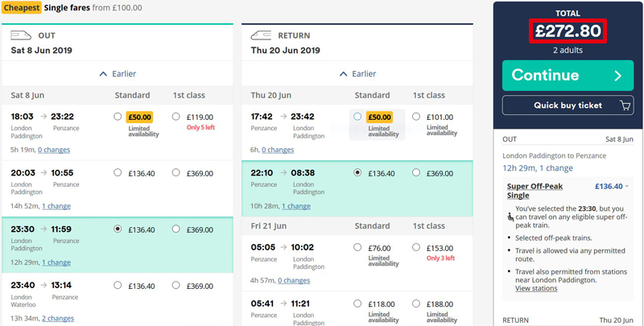Click 2 changes link for 23:40 Waterloo train
The width and height of the screenshot is (644, 326).
58,318
